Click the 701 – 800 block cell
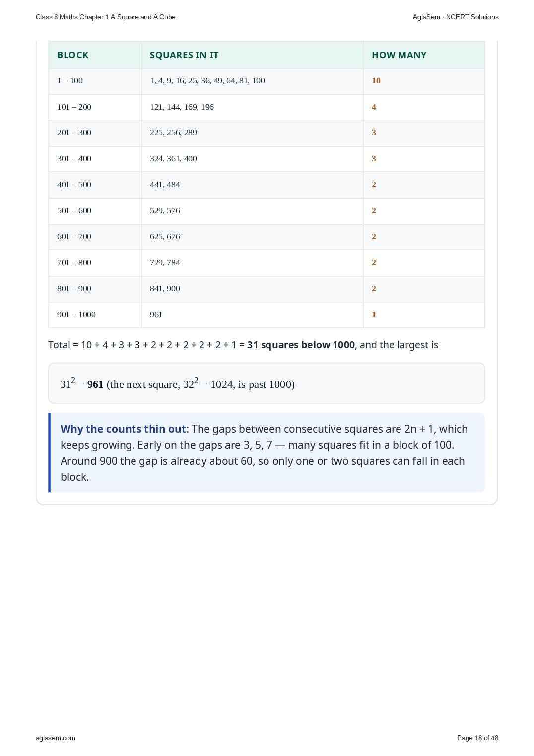This screenshot has width=534, height=756. tap(95, 263)
